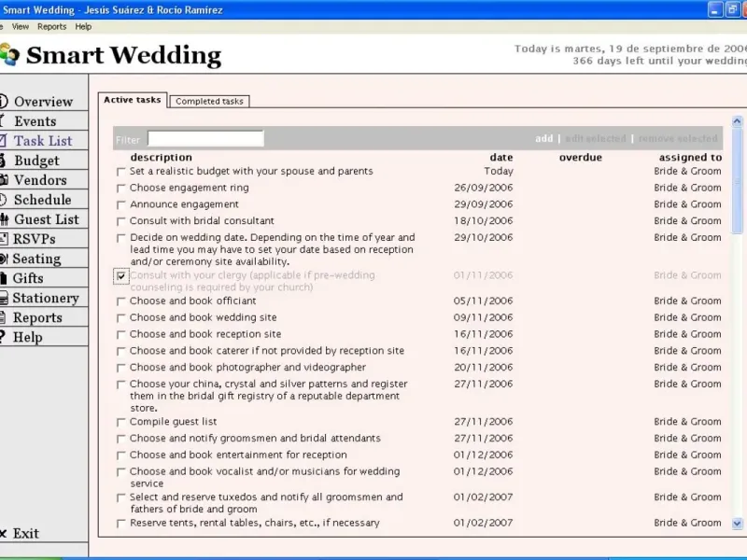This screenshot has height=560, width=747.
Task: Check 'Choose and book photographer and videographer' checkbox
Action: pyautogui.click(x=121, y=368)
